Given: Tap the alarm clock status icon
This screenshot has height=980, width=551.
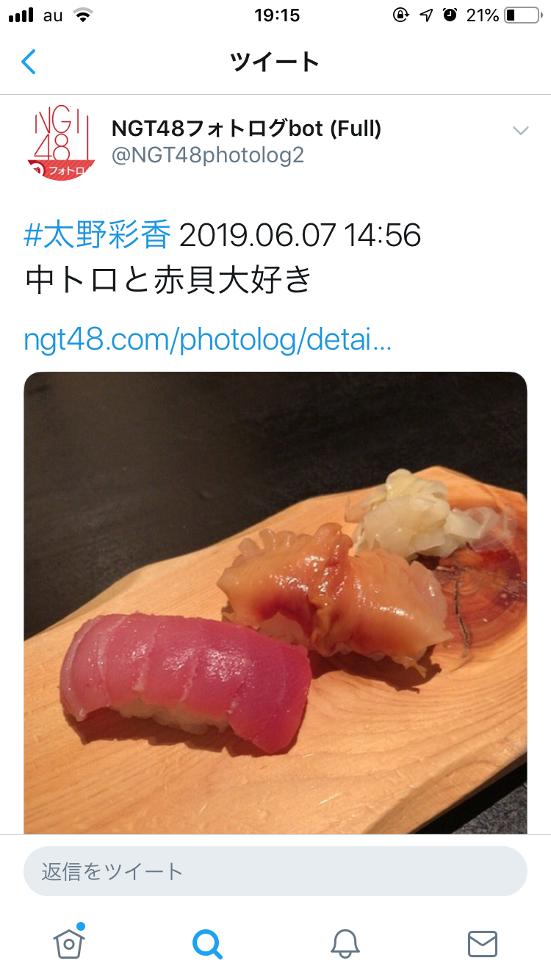Looking at the screenshot, I should (450, 15).
